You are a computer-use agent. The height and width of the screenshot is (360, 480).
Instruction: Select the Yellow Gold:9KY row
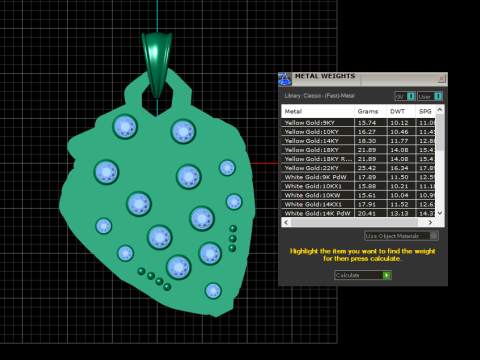(358, 123)
